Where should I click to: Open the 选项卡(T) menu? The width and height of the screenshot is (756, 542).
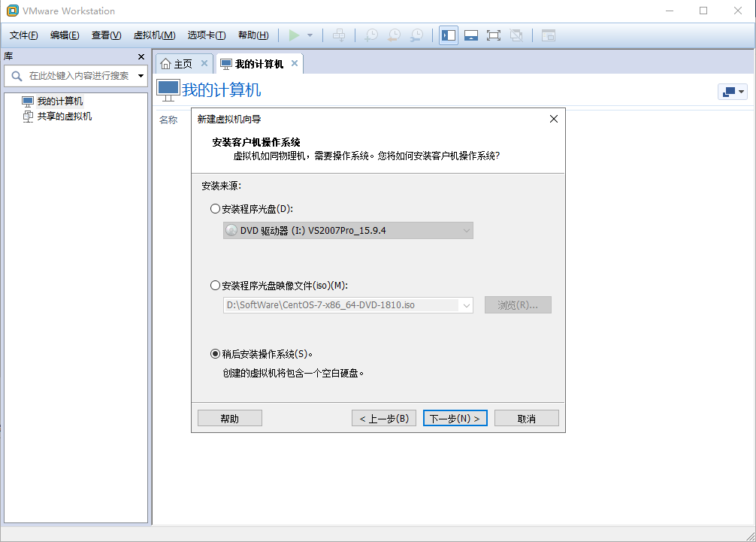click(x=207, y=35)
